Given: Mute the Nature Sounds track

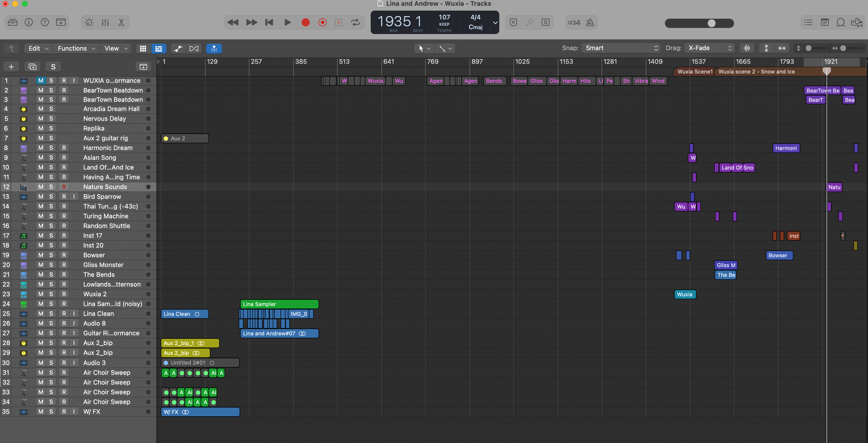Looking at the screenshot, I should pos(41,187).
